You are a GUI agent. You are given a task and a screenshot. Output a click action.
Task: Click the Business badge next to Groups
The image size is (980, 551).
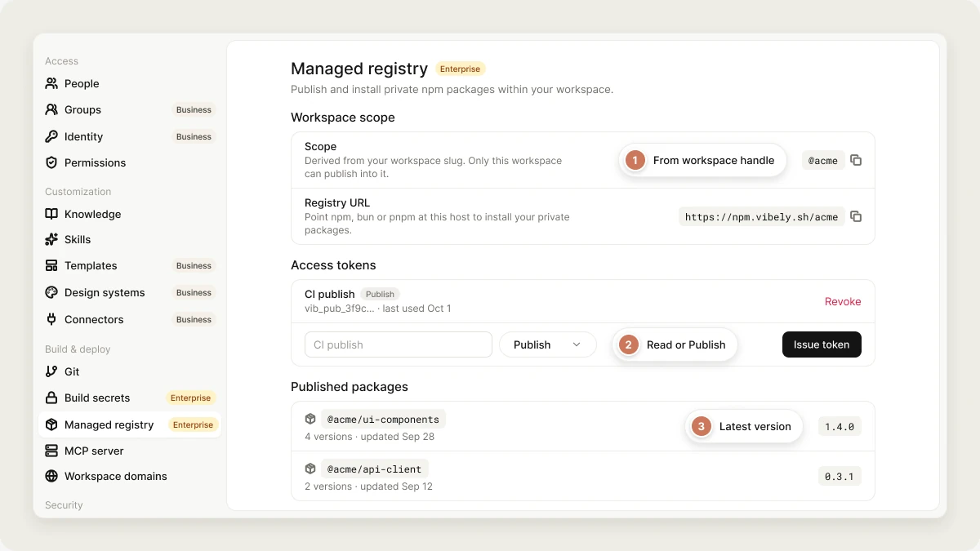point(194,109)
